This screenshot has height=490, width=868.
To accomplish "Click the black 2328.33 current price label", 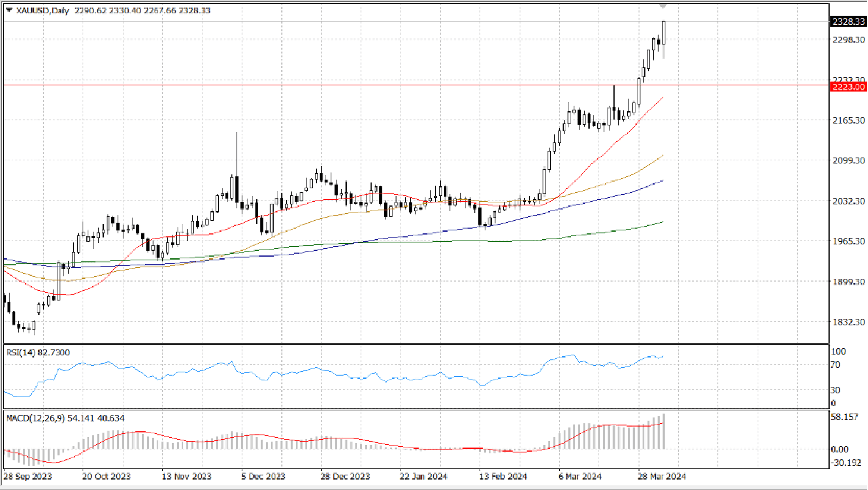I will pyautogui.click(x=848, y=22).
